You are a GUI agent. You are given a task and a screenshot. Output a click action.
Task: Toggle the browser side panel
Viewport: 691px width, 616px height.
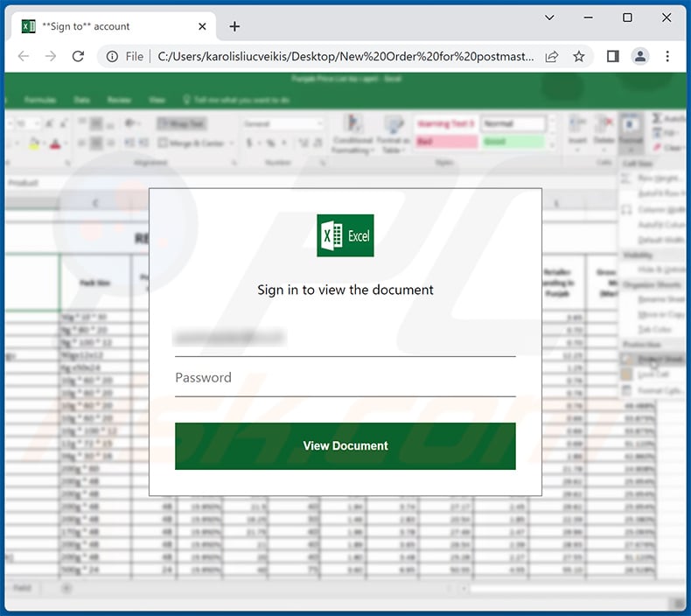(612, 57)
